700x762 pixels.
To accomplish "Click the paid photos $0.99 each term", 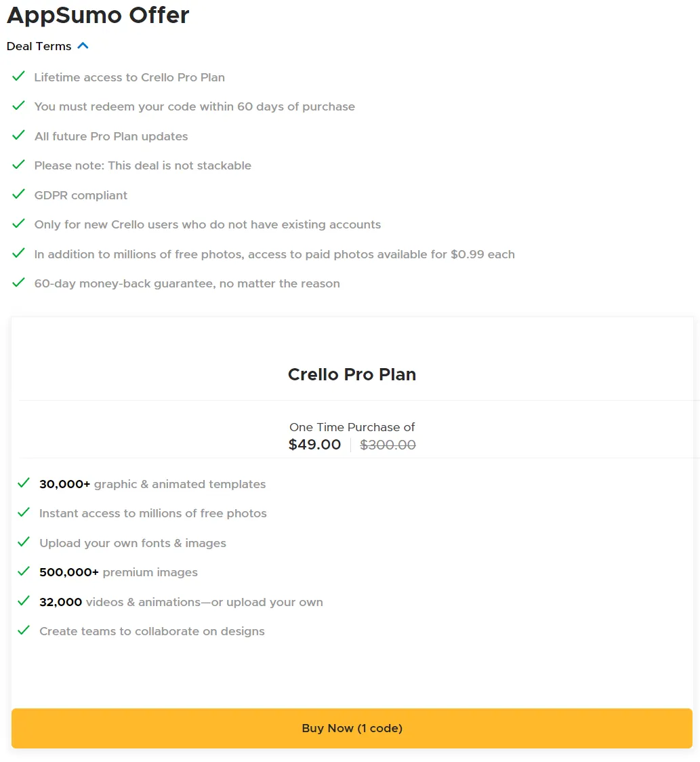I will (x=274, y=254).
